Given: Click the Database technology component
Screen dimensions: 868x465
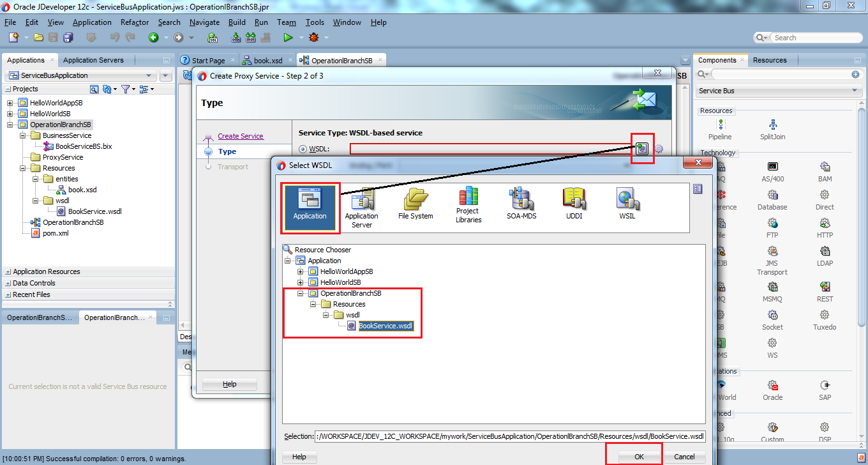Looking at the screenshot, I should point(772,200).
